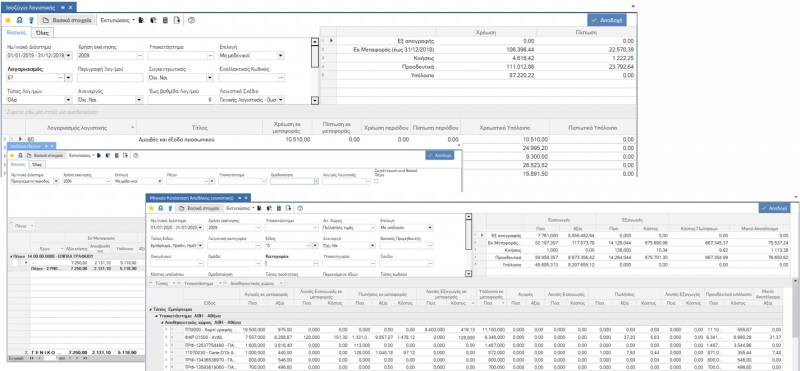Click the lightbulb icon in Ισοζύγιο Λογιστικής toolbar
The width and height of the screenshot is (800, 371).
coord(31,20)
